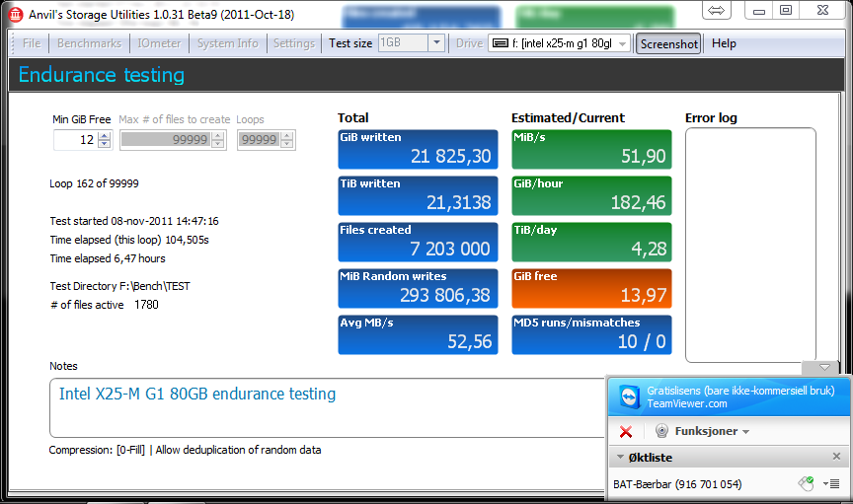This screenshot has width=853, height=504.
Task: Click the red X disconnect icon in TeamViewer
Action: (626, 432)
